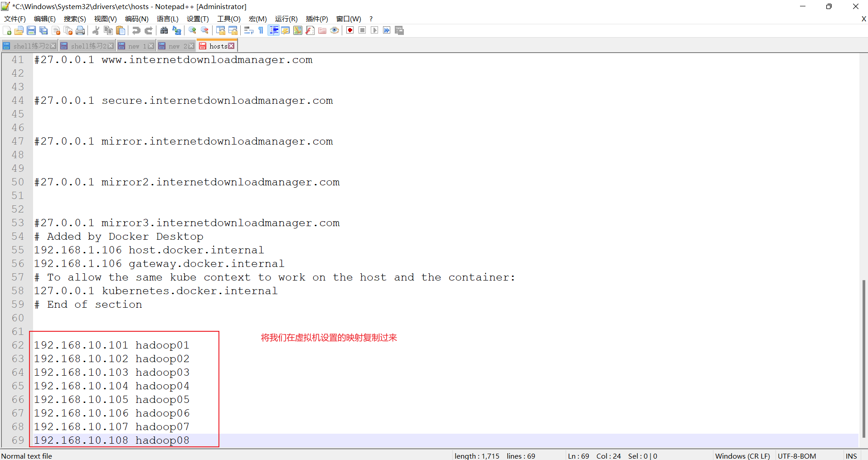Image resolution: width=868 pixels, height=460 pixels.
Task: Toggle synchronized vertical scrolling
Action: 220,30
